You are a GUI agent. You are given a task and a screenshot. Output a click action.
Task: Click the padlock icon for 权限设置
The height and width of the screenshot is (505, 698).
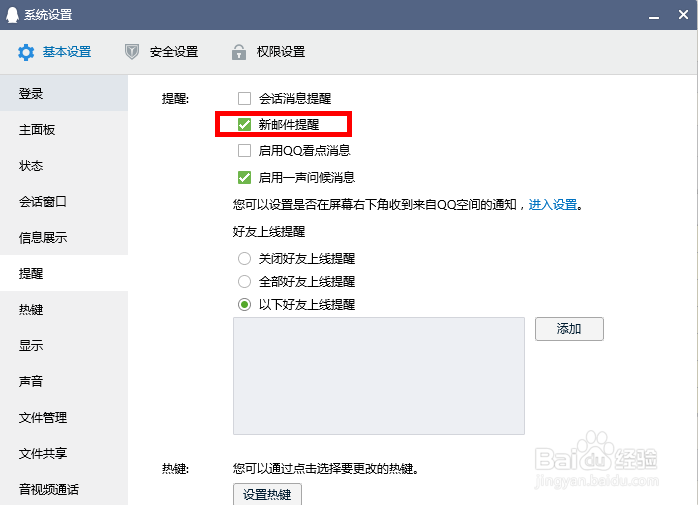coord(239,52)
